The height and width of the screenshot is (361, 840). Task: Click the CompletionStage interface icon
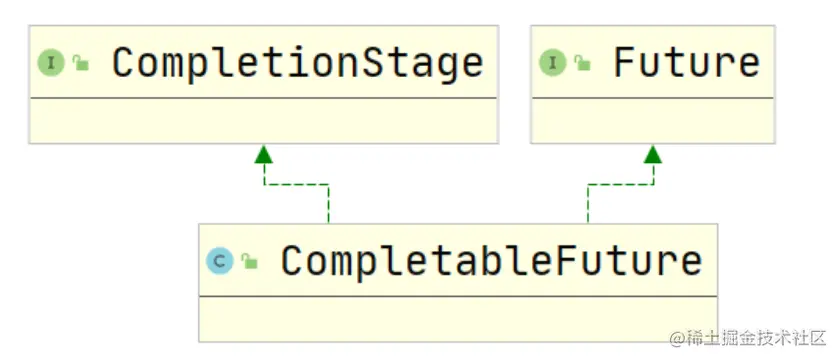tap(51, 63)
